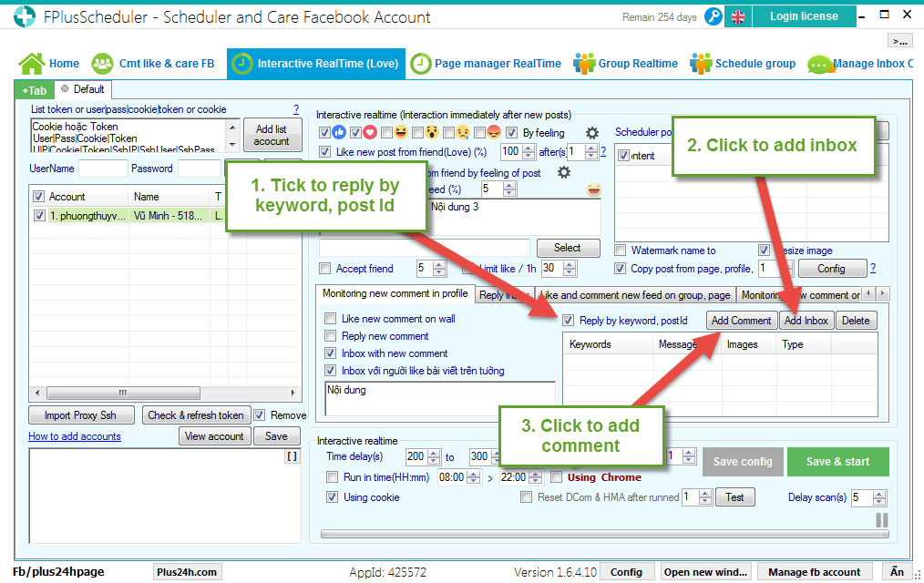Toggle 'Like new post from friend(Love)' checkbox
The width and height of the screenshot is (924, 583).
tap(324, 152)
